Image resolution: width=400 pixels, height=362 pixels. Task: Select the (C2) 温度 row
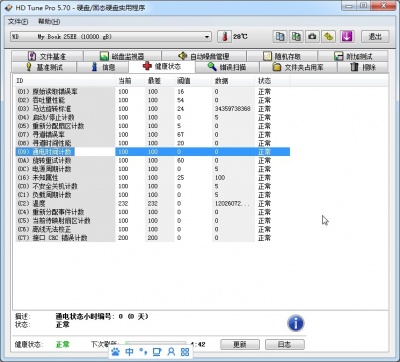click(153, 203)
